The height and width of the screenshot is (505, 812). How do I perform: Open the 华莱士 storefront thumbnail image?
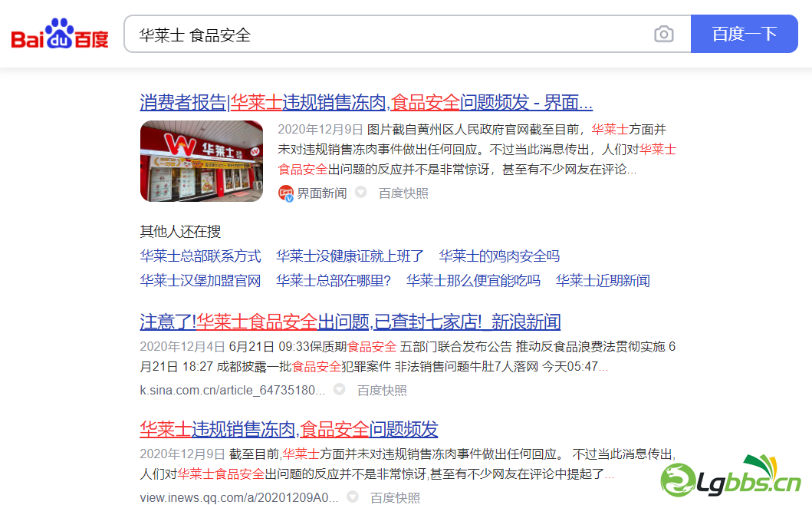202,161
